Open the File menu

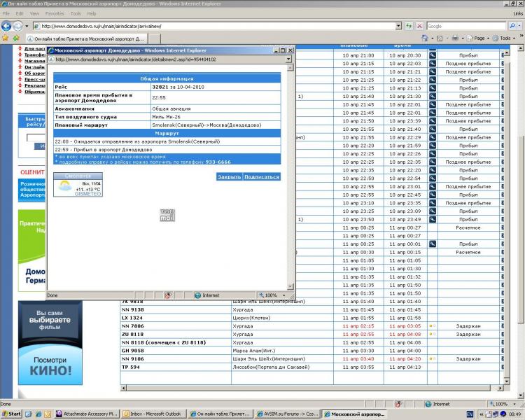[x=6, y=13]
